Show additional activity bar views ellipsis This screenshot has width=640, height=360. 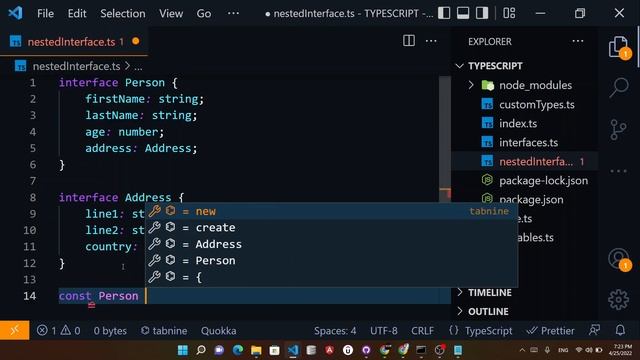(618, 171)
